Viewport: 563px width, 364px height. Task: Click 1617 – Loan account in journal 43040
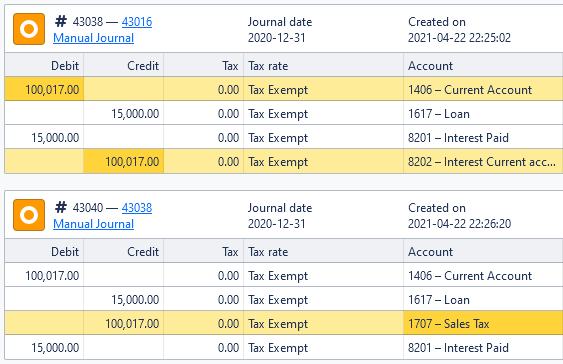click(439, 300)
